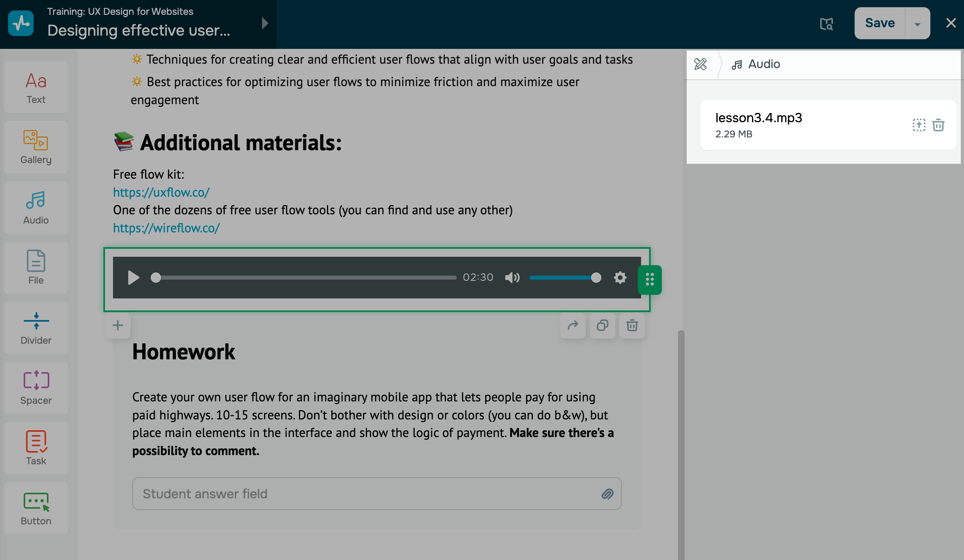Delete lesson3.4.mp3 using trash icon
This screenshot has height=560, width=964.
[938, 125]
